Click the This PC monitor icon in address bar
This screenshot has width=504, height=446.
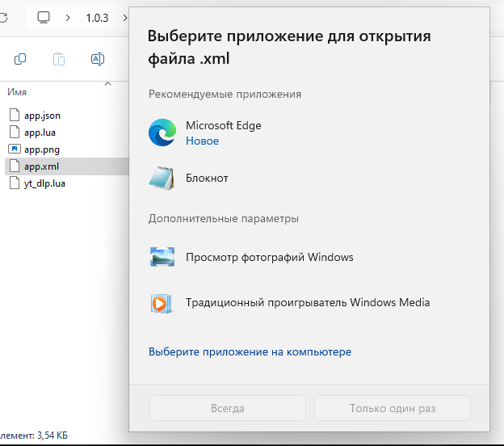point(44,18)
